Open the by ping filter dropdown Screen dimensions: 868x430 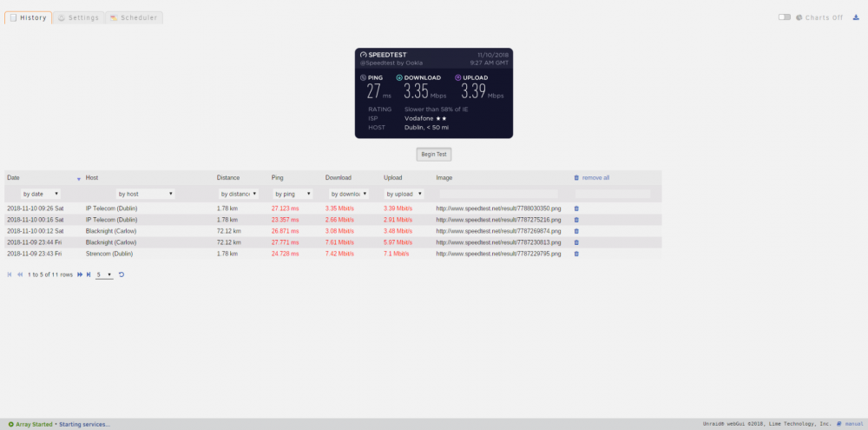pyautogui.click(x=293, y=194)
